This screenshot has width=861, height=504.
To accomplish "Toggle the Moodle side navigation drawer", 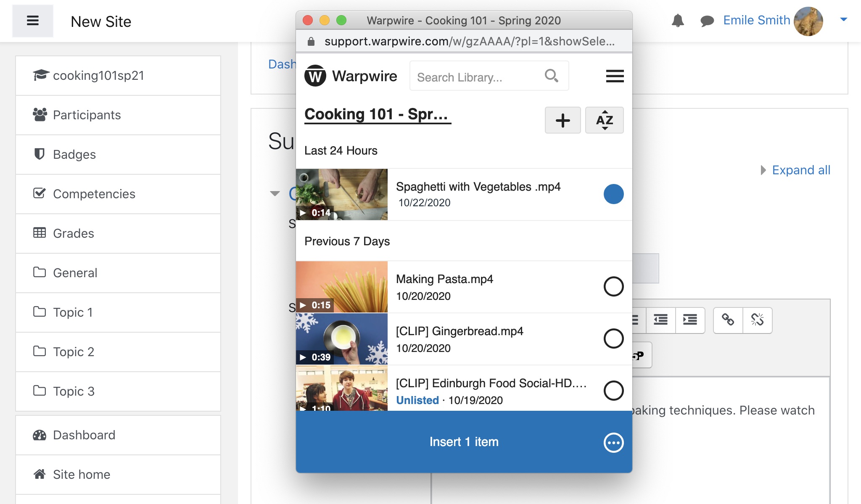I will tap(33, 21).
